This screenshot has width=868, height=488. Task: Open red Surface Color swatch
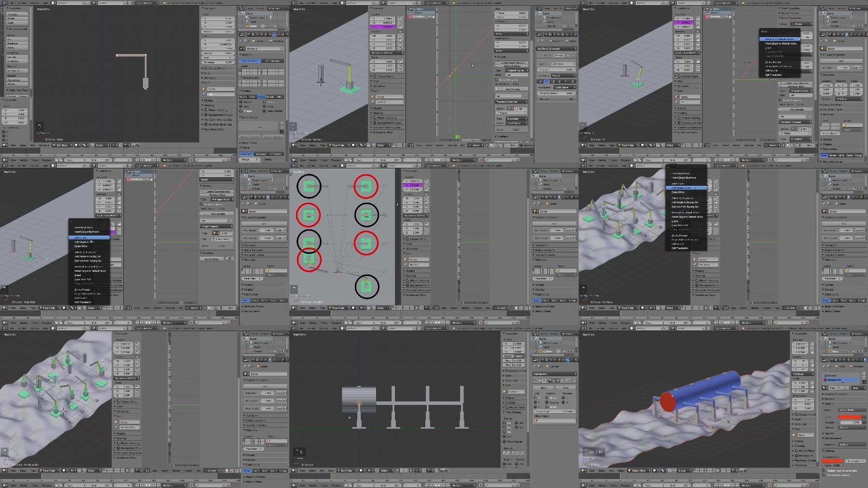(850, 417)
